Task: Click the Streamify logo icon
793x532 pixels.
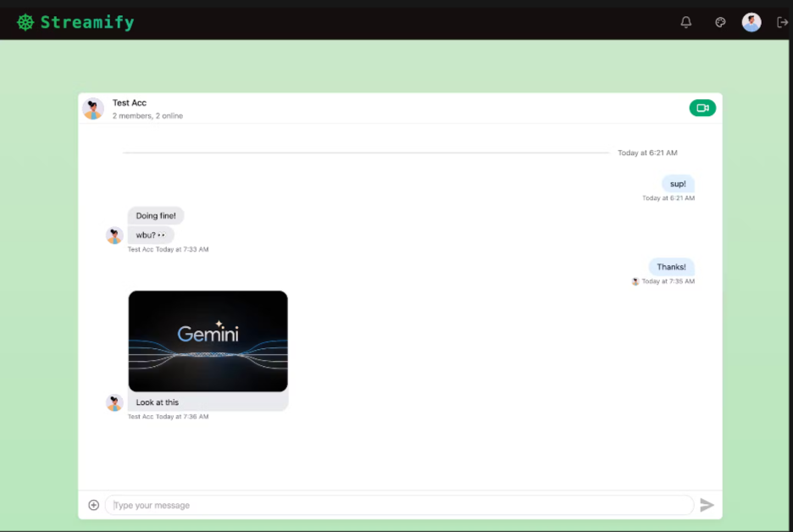Action: pyautogui.click(x=25, y=21)
